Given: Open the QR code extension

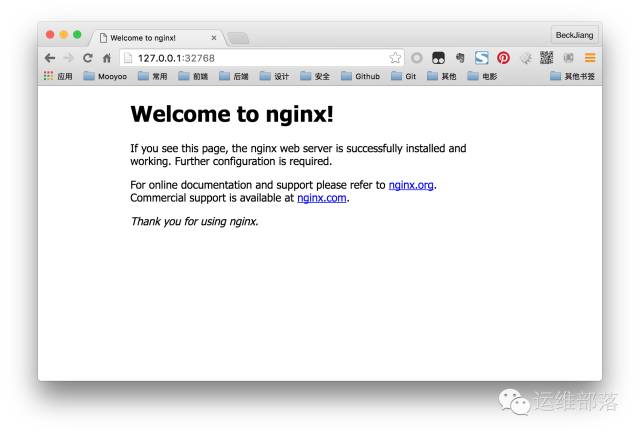Looking at the screenshot, I should click(x=547, y=58).
